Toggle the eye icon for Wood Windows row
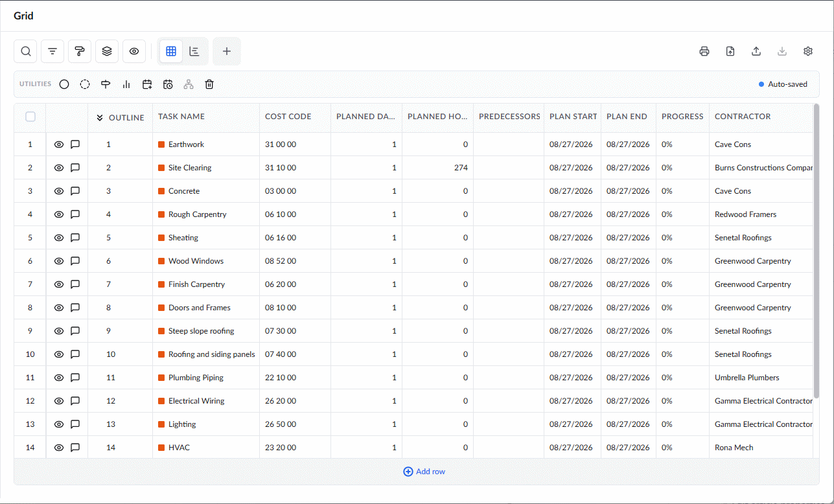Screen dimensions: 834x504 59,261
